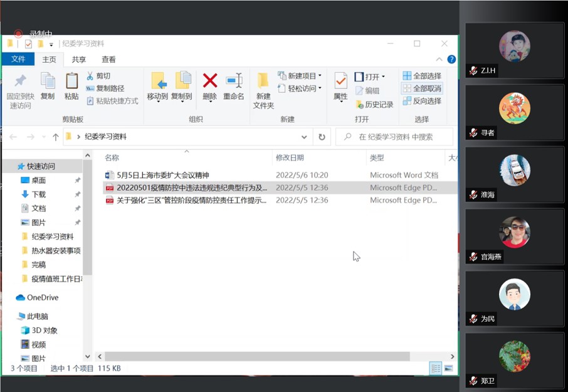Select Paste shortcut (粘贴快捷方式)

112,101
